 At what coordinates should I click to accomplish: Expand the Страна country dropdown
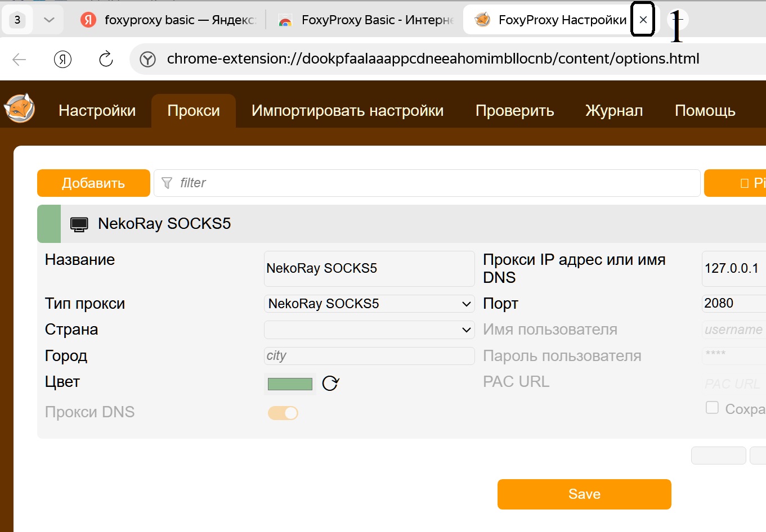369,330
